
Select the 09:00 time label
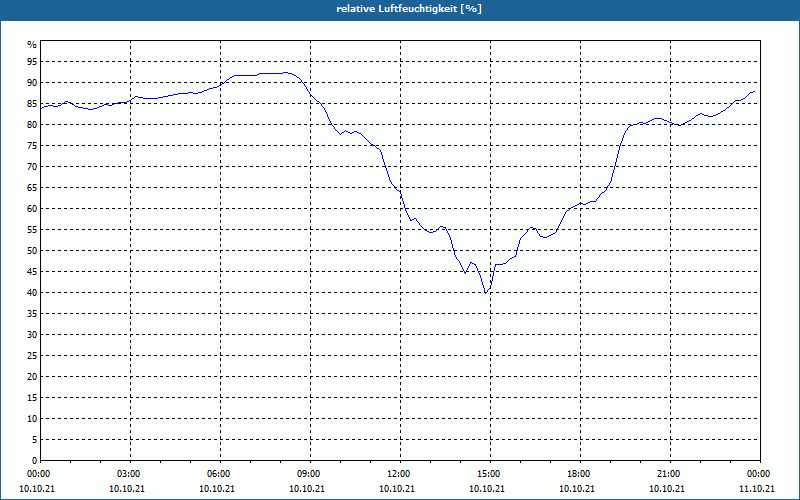310,474
